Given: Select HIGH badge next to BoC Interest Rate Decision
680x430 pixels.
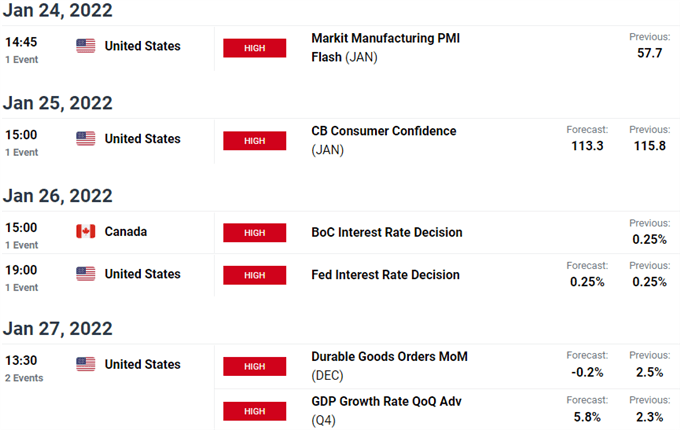Looking at the screenshot, I should (254, 233).
